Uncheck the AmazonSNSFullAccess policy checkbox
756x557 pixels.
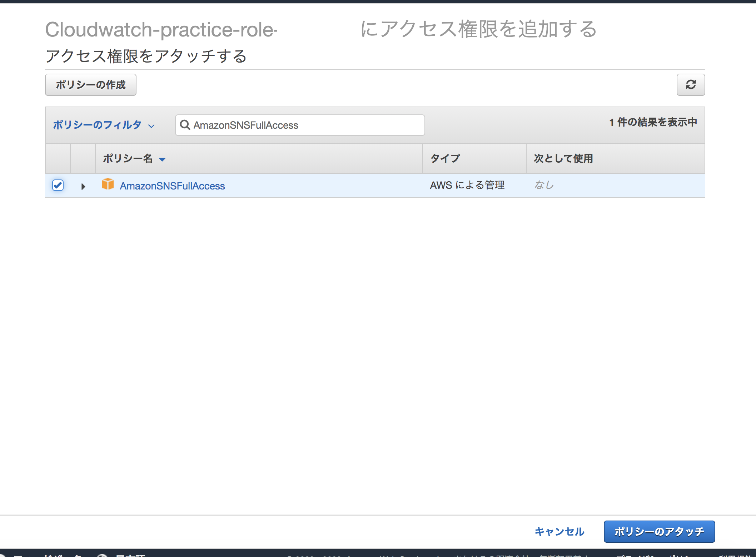58,185
